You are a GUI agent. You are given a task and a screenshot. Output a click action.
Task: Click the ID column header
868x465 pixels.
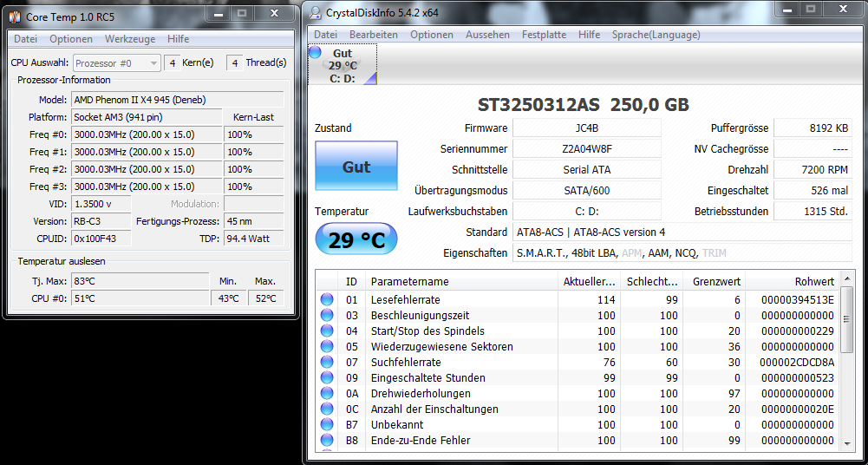[351, 282]
